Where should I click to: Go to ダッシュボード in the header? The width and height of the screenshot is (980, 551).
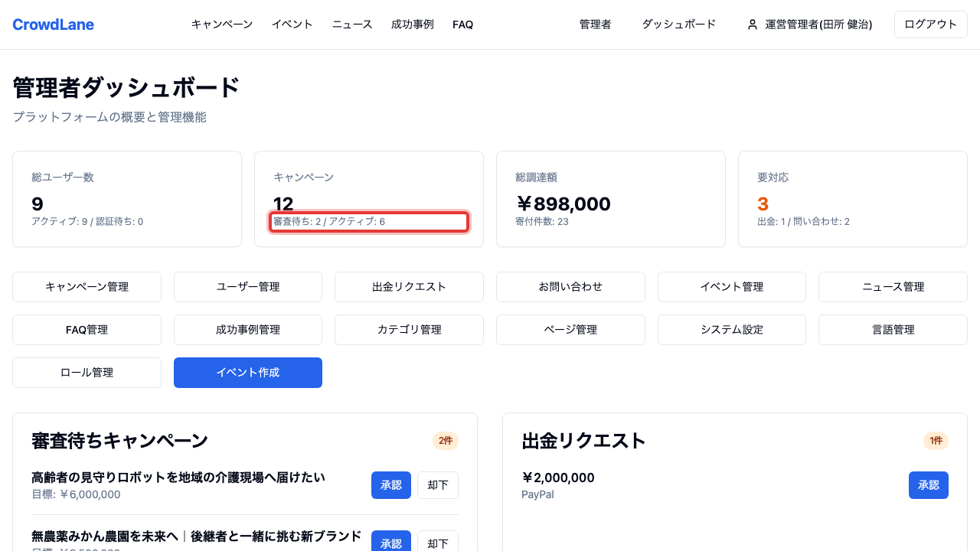click(x=679, y=24)
